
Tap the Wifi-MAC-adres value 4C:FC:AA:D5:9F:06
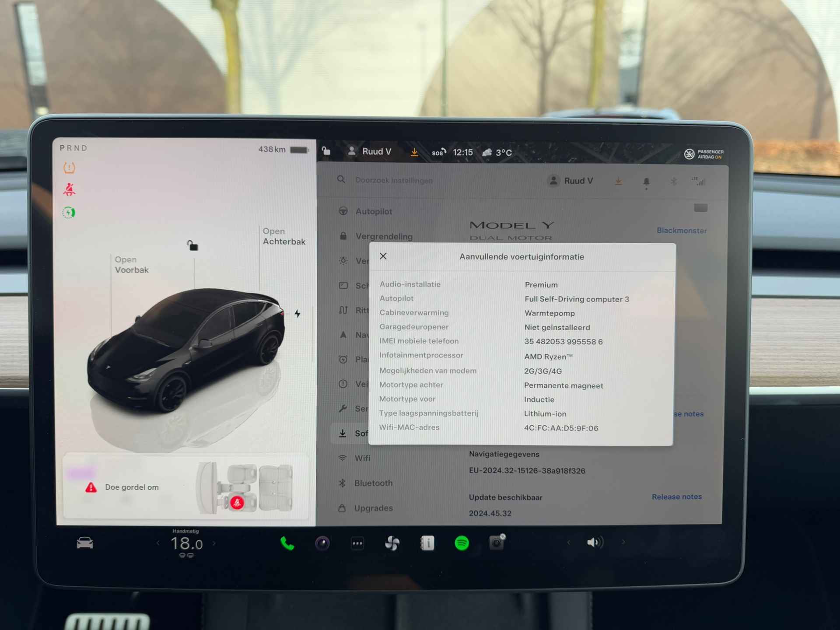click(x=561, y=428)
